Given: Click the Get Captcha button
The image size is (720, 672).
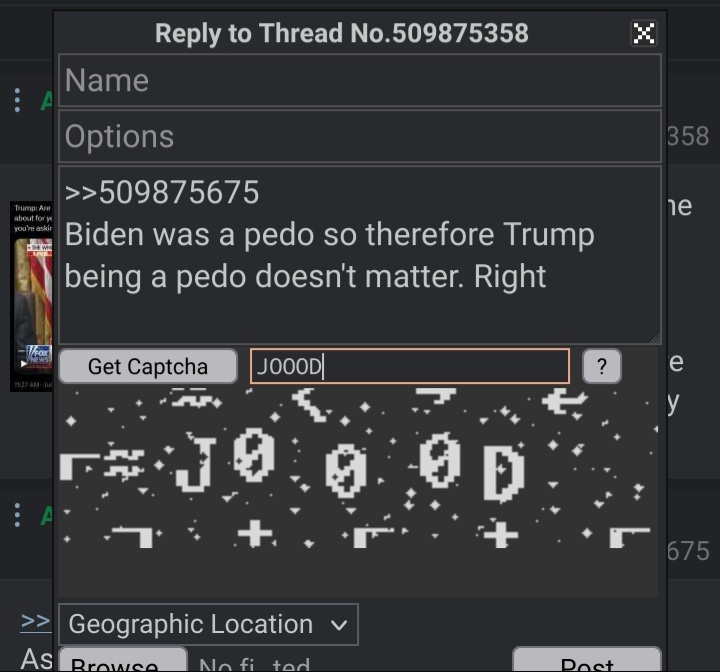Looking at the screenshot, I should point(148,366).
